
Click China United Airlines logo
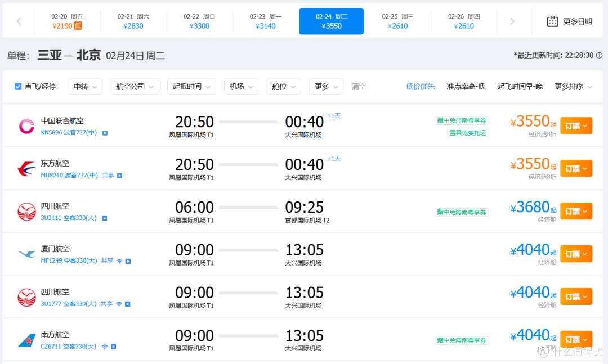click(x=26, y=126)
